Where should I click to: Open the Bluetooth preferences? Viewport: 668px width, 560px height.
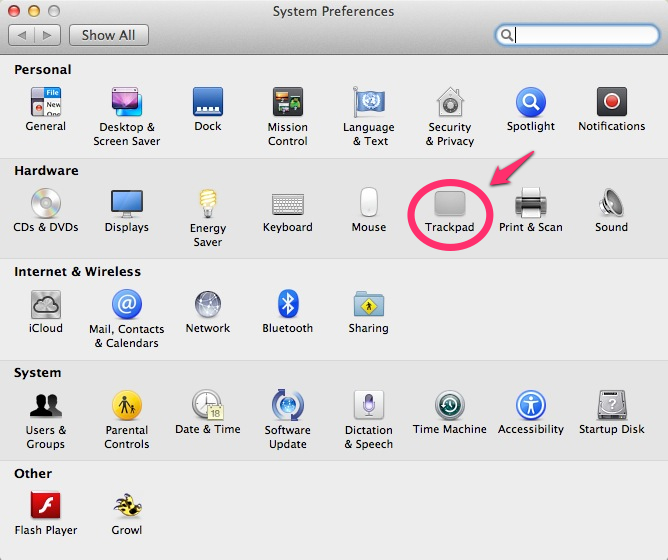[288, 304]
